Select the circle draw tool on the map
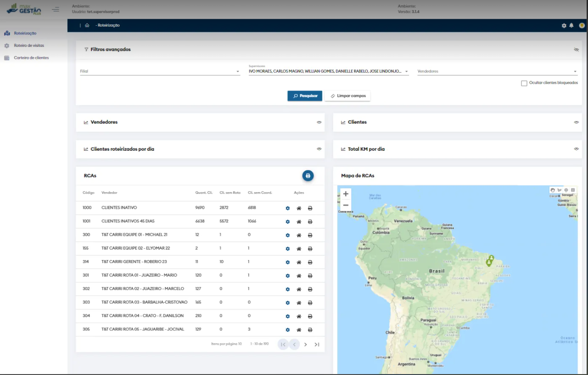The image size is (588, 375). pos(566,190)
